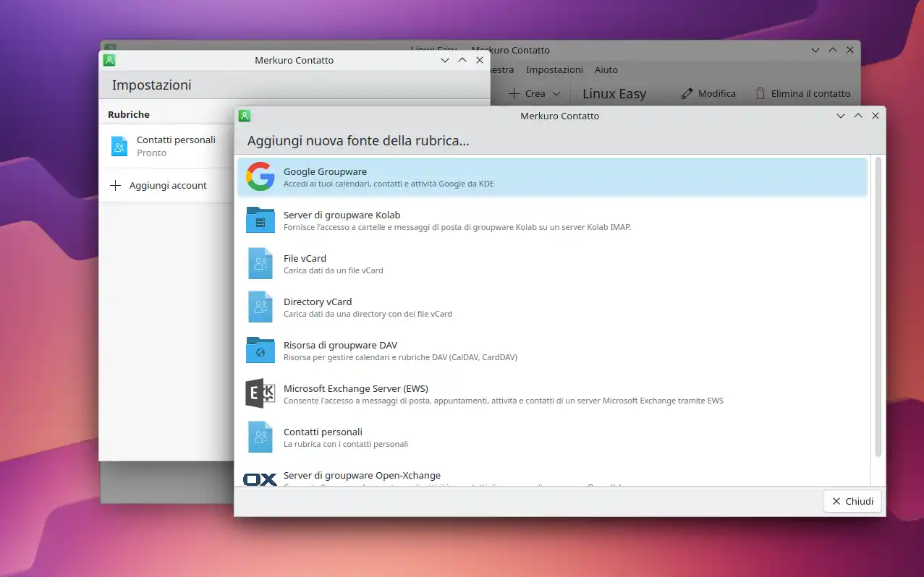Click the Microsoft Exchange Server icon
The height and width of the screenshot is (577, 924).
click(x=260, y=393)
